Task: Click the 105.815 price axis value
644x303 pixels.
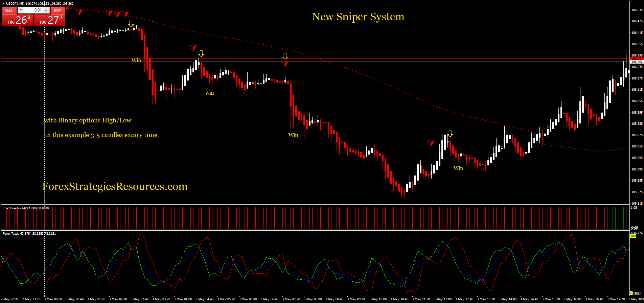Action: [637, 146]
